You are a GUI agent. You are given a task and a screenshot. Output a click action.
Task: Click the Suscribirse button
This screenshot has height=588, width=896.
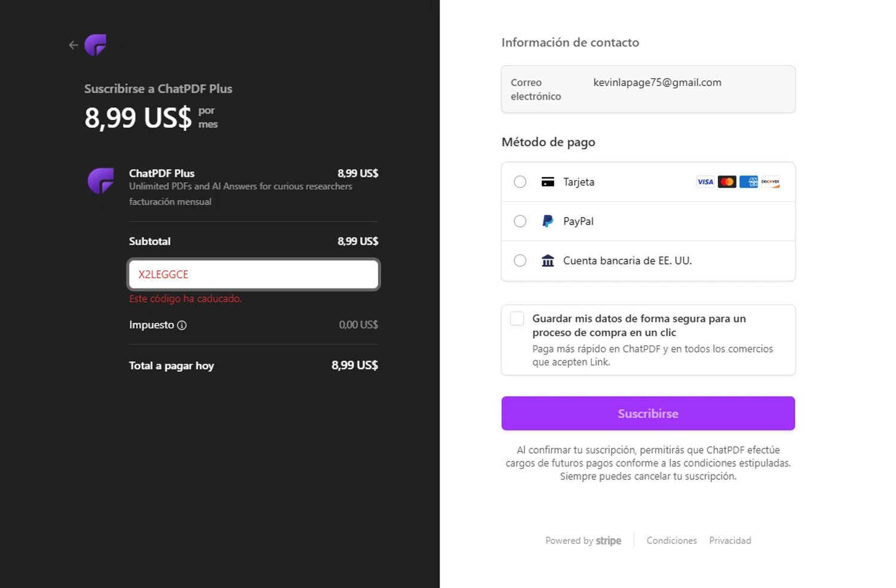pos(648,413)
